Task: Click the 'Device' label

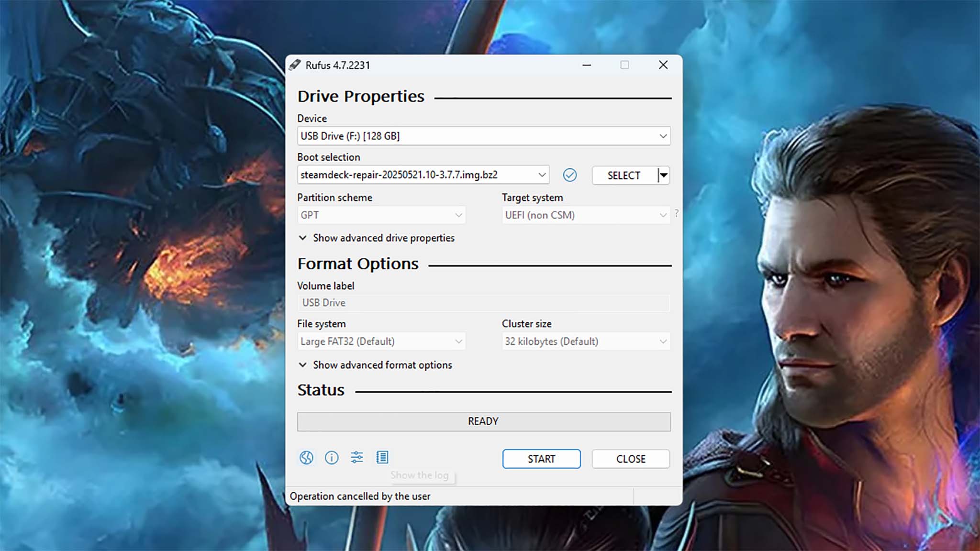Action: tap(312, 118)
